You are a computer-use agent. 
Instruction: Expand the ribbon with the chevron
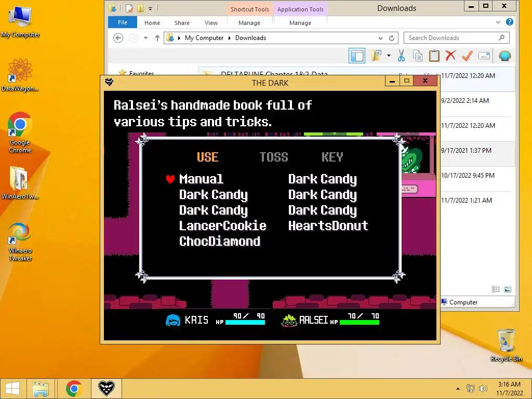[498, 22]
